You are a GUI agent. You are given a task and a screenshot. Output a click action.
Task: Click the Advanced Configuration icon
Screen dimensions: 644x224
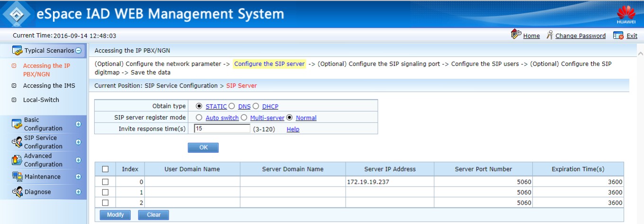point(17,160)
